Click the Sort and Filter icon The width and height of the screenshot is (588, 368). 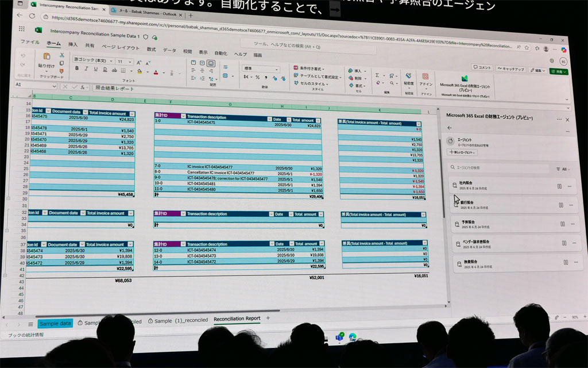(x=392, y=76)
